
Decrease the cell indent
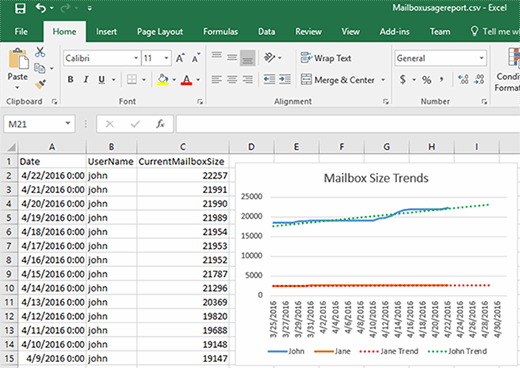tap(269, 79)
